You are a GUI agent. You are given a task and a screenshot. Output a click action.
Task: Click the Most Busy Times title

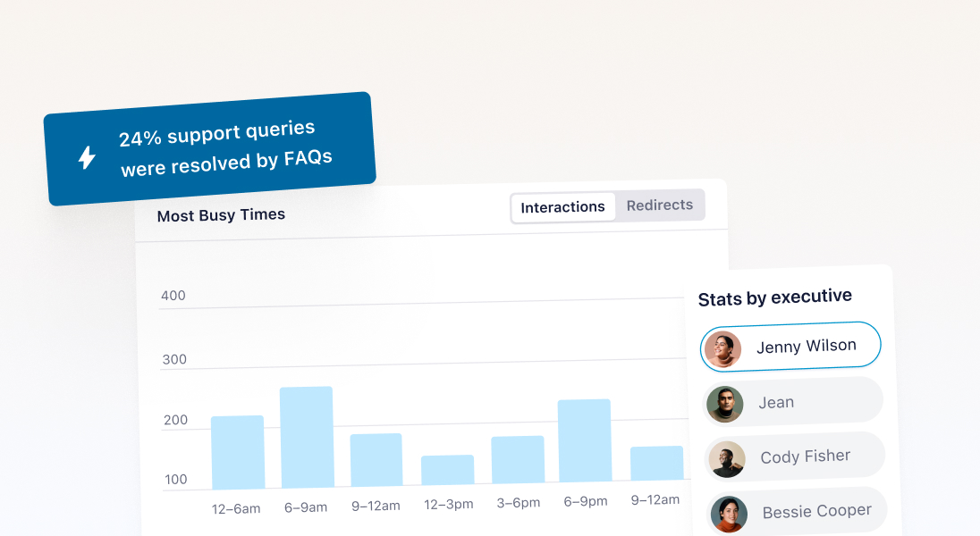[x=221, y=214]
